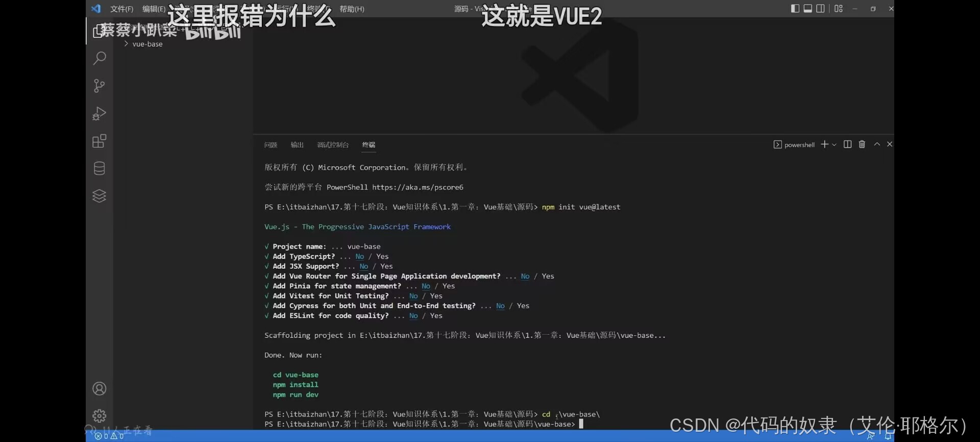Screen dimensions: 980x442
Task: Open the Run and Debug view
Action: tap(99, 113)
